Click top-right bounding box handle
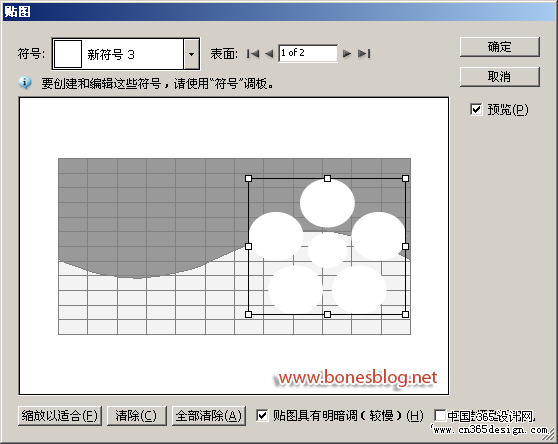The height and width of the screenshot is (444, 558). (x=405, y=178)
